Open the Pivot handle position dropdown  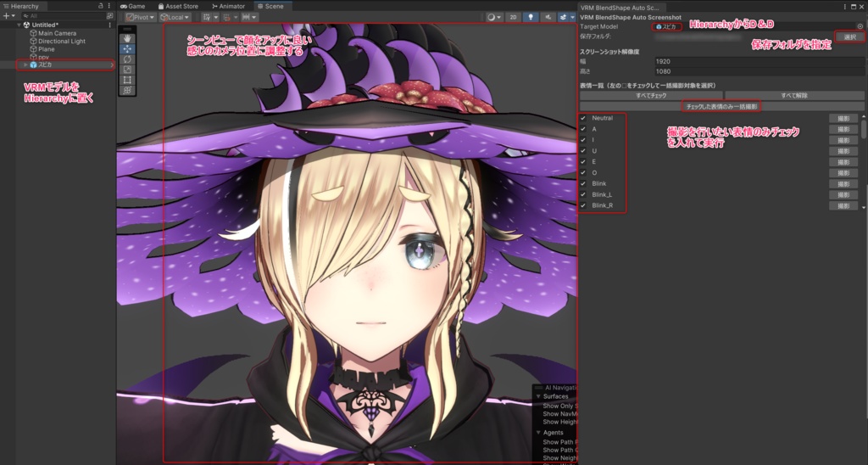141,17
